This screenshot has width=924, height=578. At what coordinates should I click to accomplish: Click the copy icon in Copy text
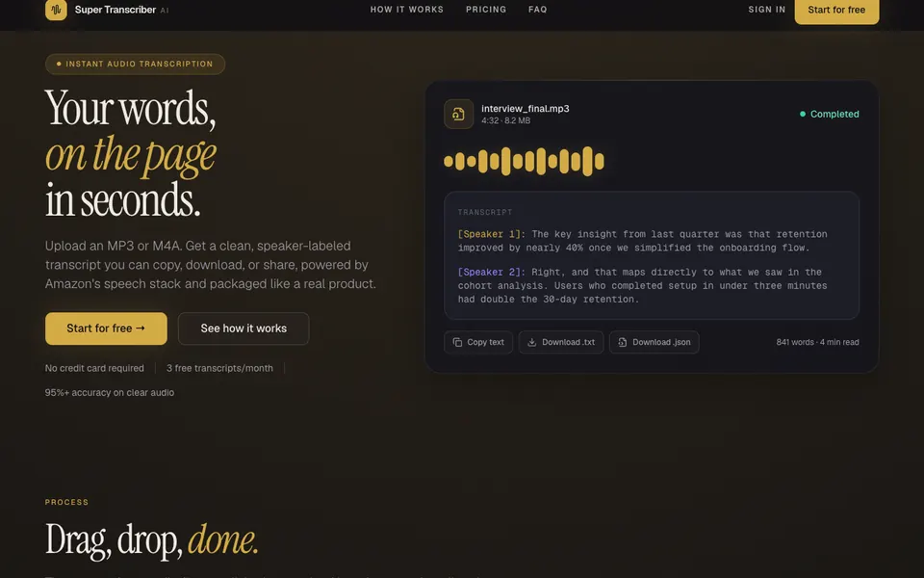pyautogui.click(x=457, y=342)
